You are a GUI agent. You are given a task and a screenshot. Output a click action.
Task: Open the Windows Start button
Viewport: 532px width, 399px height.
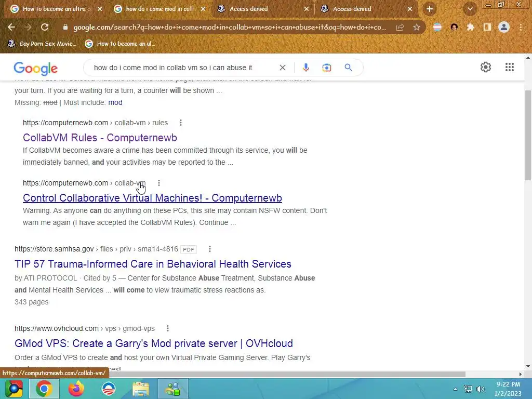click(14, 389)
